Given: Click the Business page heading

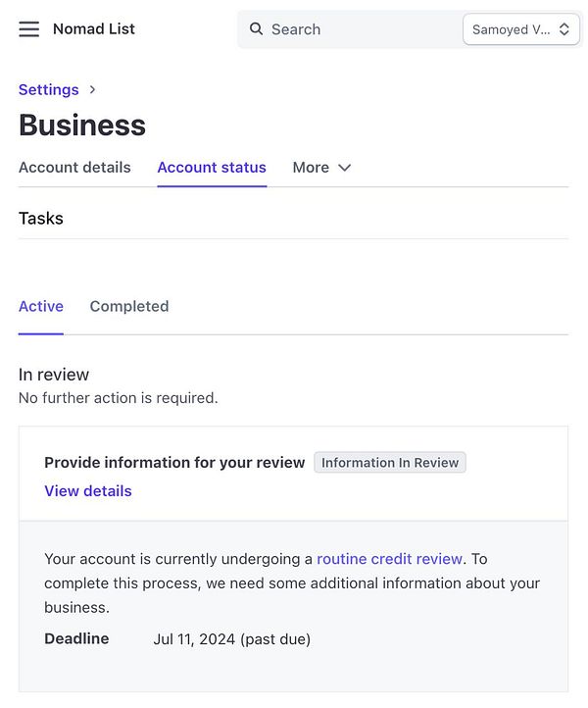Looking at the screenshot, I should point(82,126).
